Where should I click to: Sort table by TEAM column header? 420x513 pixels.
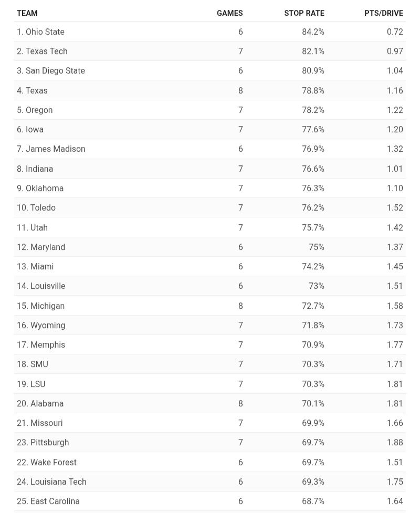[27, 13]
